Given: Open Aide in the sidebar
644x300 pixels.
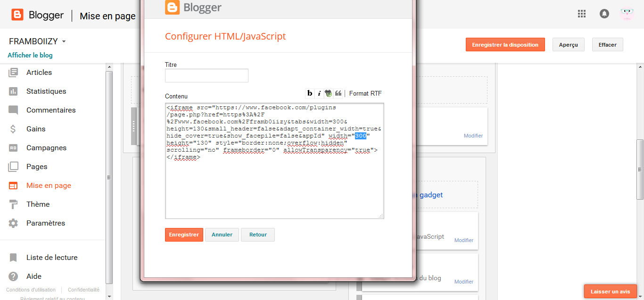Looking at the screenshot, I should tap(34, 276).
